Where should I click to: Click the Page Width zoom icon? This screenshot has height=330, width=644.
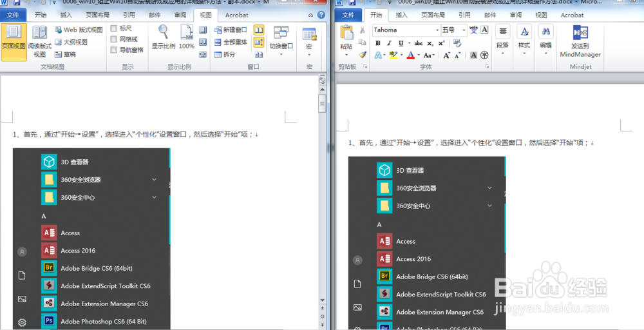[203, 54]
